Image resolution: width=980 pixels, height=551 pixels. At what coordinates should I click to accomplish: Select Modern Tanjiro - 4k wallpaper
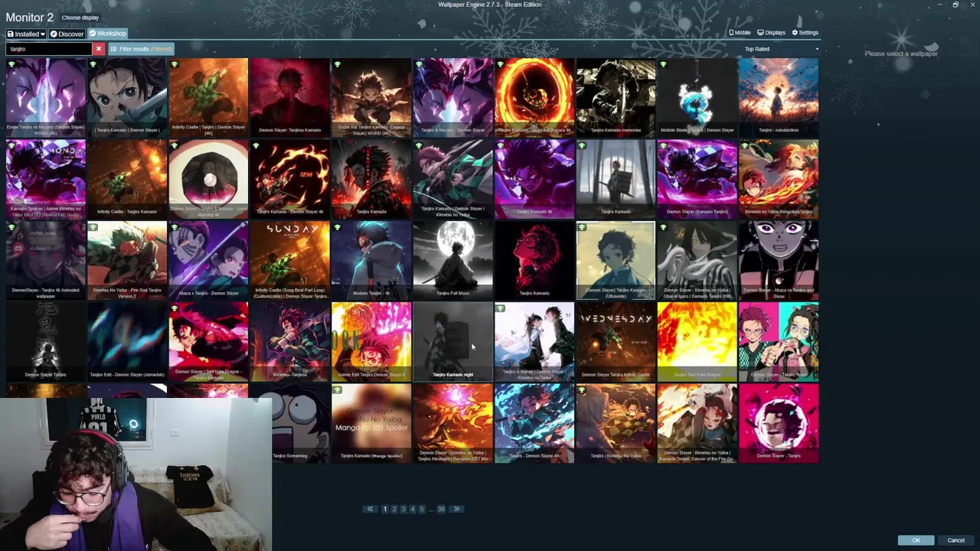371,261
